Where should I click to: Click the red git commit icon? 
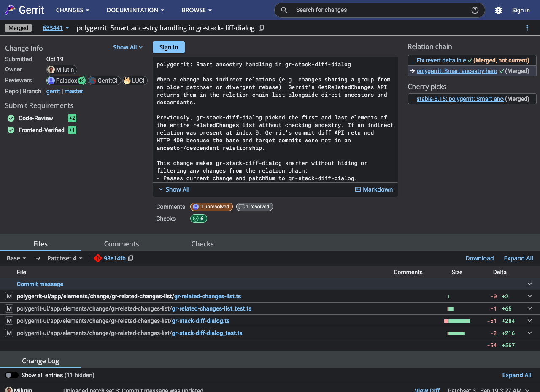pos(98,258)
